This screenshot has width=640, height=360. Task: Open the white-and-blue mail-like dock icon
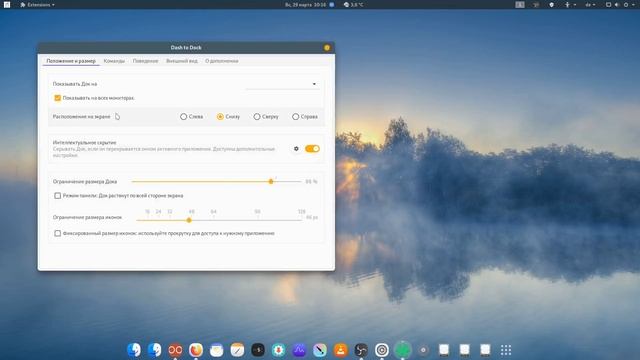coord(216,350)
